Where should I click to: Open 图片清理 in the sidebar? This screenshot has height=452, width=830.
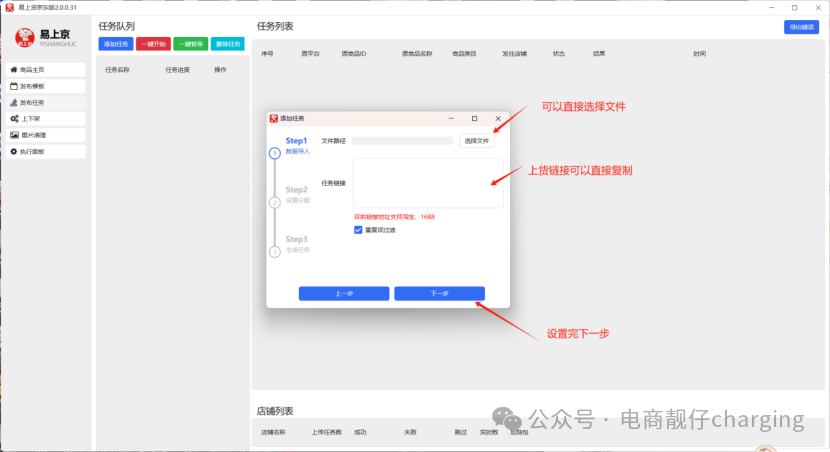[46, 135]
